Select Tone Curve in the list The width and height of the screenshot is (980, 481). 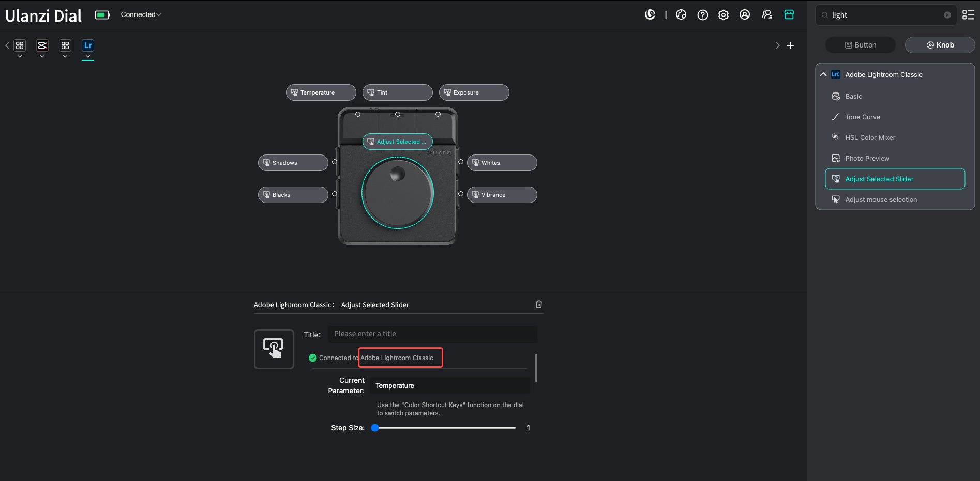(x=895, y=117)
